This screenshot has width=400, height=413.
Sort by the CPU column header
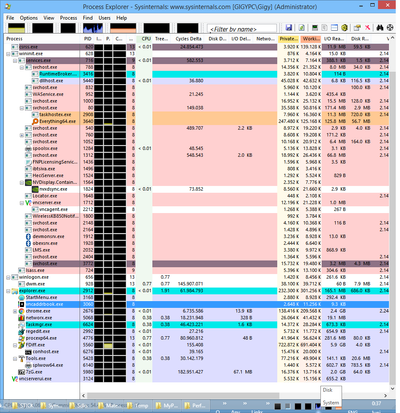(144, 39)
